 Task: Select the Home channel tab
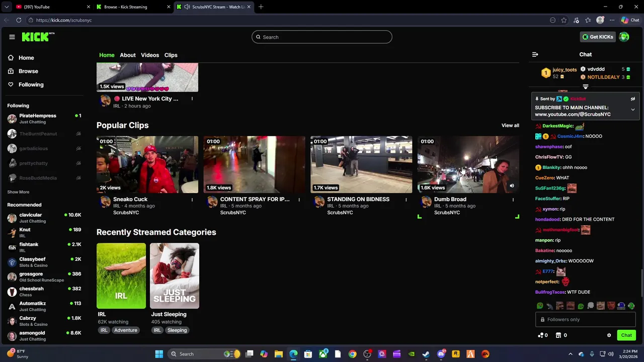coord(107,55)
